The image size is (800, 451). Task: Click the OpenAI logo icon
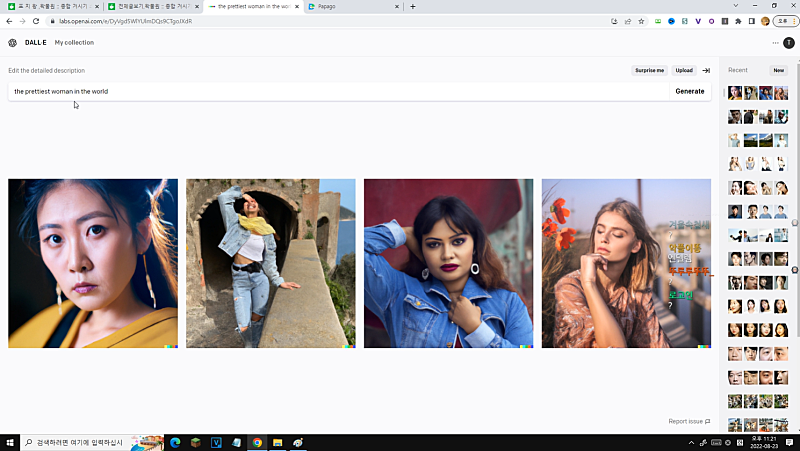pos(12,43)
